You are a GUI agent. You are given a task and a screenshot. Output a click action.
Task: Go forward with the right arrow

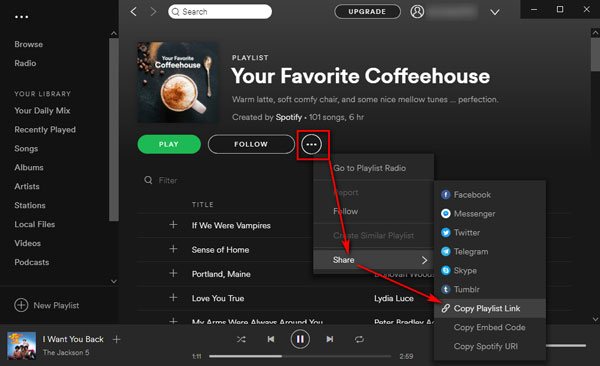(153, 11)
